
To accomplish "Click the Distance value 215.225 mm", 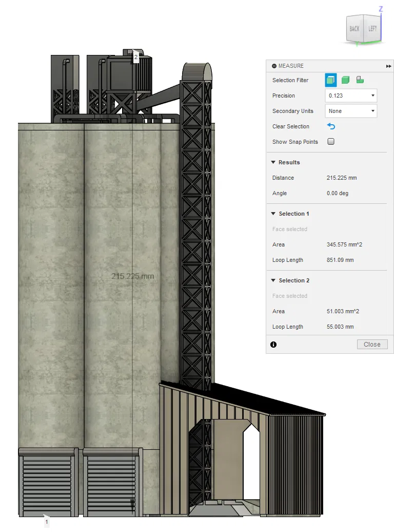I will 342,178.
